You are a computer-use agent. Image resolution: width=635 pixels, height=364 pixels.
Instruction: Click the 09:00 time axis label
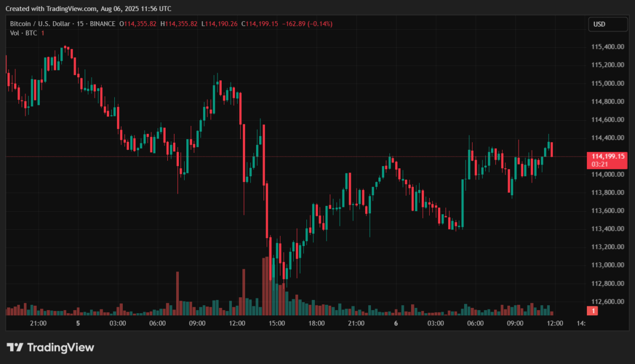[x=197, y=323]
